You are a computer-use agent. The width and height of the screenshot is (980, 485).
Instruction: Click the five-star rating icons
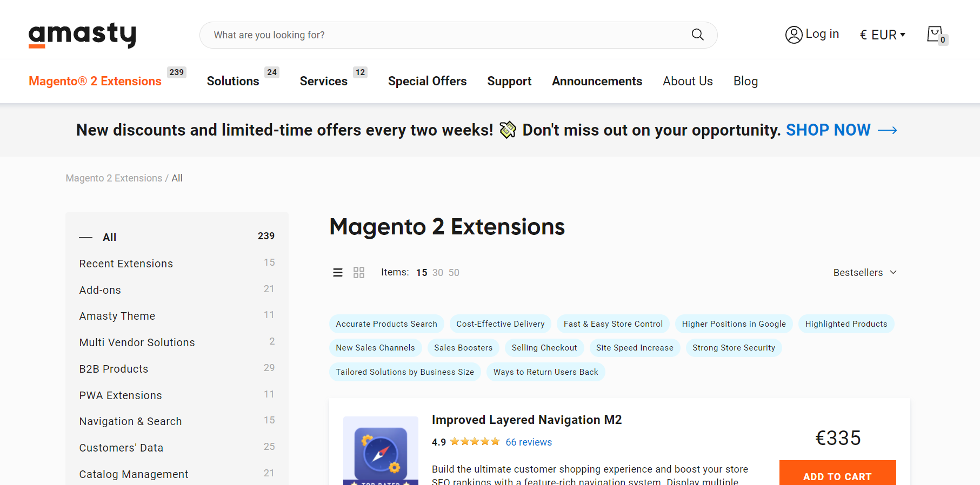point(475,442)
